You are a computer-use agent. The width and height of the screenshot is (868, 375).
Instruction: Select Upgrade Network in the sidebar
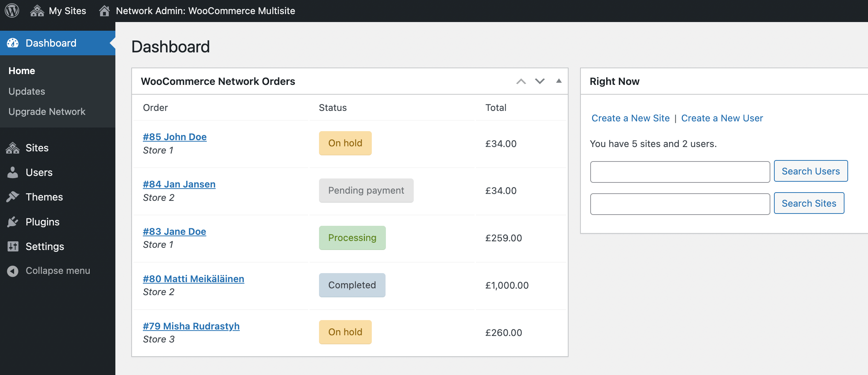47,111
